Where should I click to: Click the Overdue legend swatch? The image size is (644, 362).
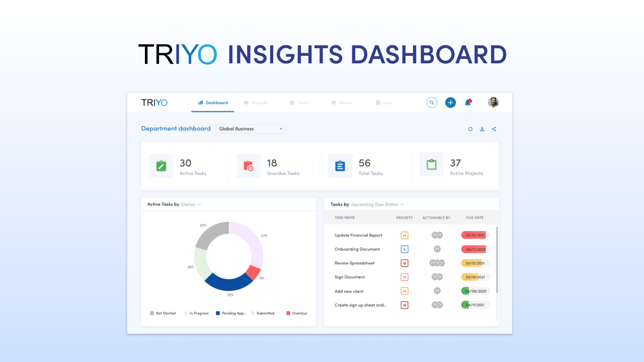(288, 313)
